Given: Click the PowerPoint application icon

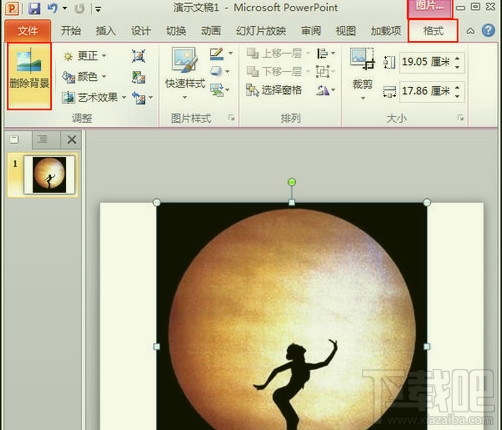Looking at the screenshot, I should (12, 8).
